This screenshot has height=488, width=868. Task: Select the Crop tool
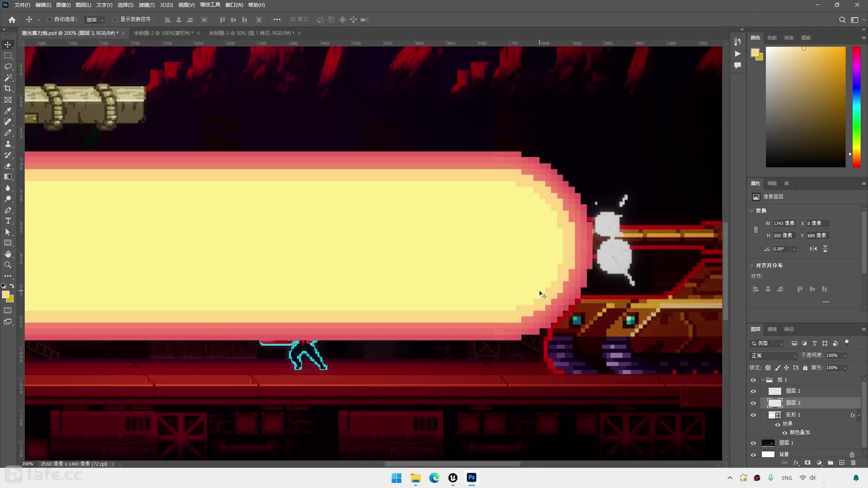8,89
